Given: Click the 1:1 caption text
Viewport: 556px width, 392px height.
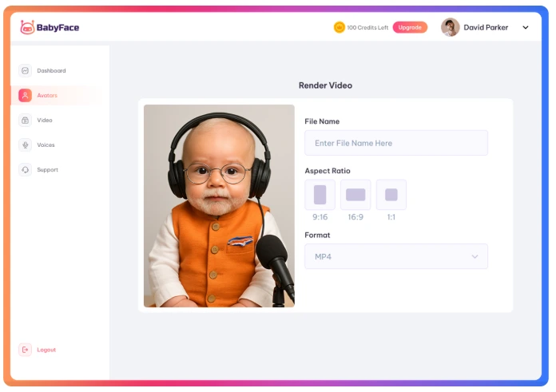Looking at the screenshot, I should (391, 217).
